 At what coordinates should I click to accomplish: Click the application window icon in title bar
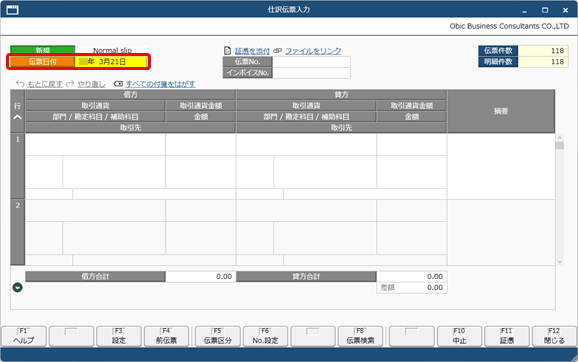[12, 10]
